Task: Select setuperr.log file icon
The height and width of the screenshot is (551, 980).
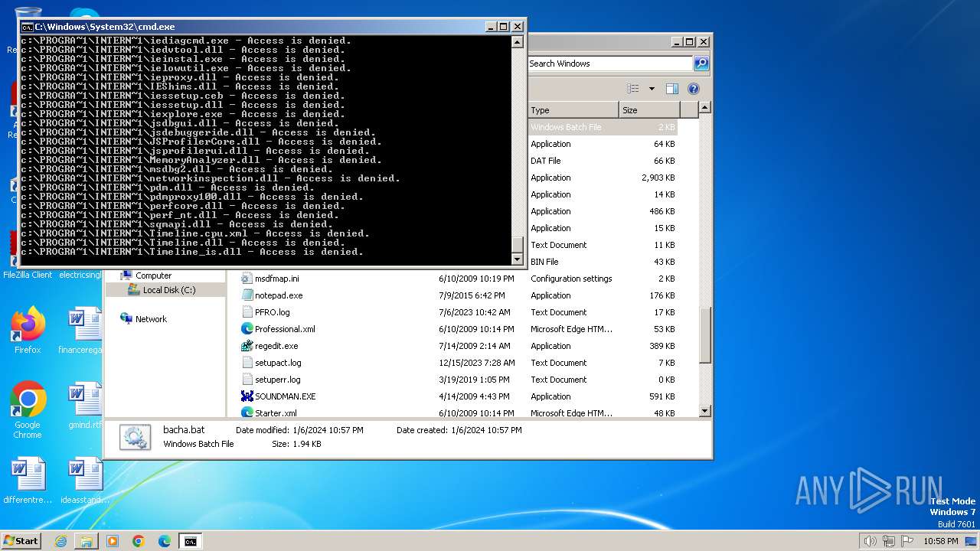Action: 247,380
